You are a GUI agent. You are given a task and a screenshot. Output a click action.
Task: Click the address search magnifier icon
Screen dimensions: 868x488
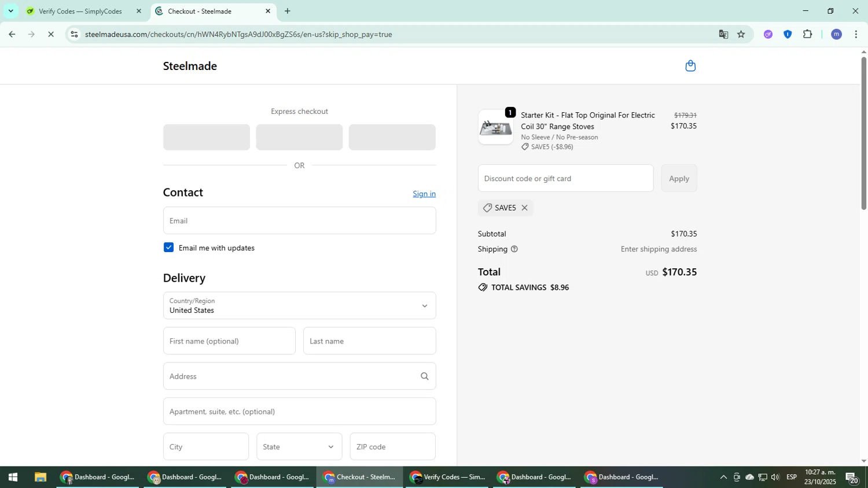[x=424, y=376]
